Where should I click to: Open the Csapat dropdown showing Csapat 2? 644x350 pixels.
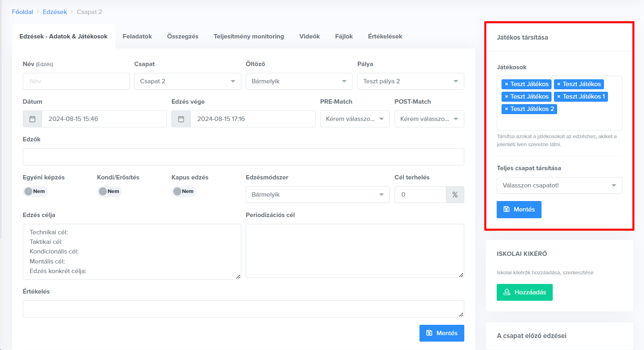click(187, 81)
